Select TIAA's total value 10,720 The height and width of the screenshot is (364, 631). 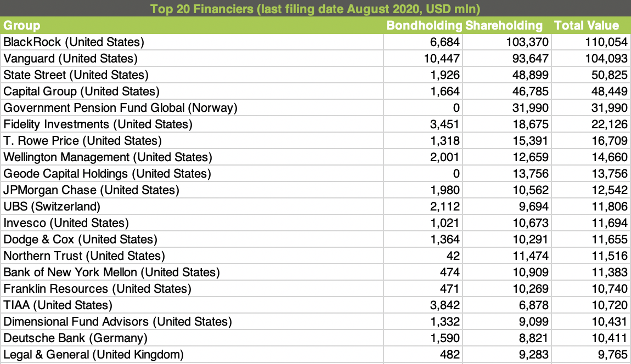(591, 306)
